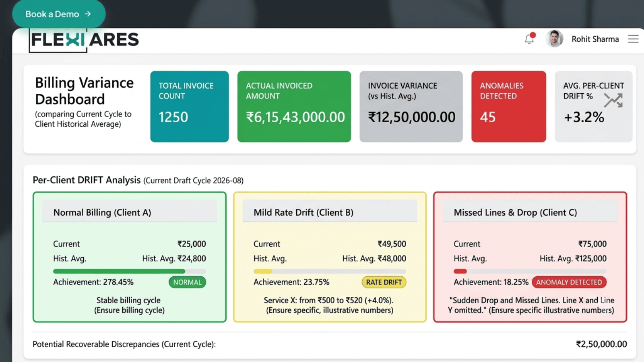Viewport: 644px width, 362px height.
Task: Select the Actual Invoiced Amount card
Action: click(294, 107)
